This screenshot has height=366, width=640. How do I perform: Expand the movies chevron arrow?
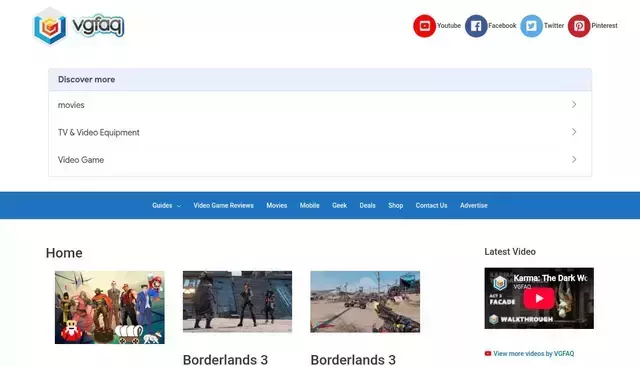pyautogui.click(x=574, y=104)
